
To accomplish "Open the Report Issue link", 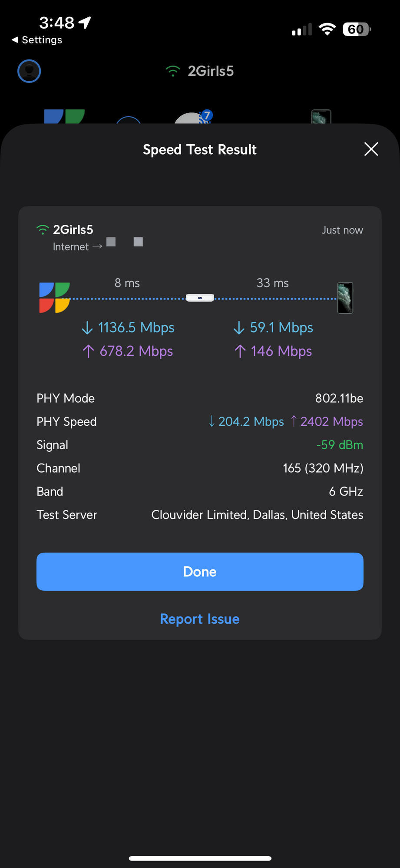I will click(200, 619).
